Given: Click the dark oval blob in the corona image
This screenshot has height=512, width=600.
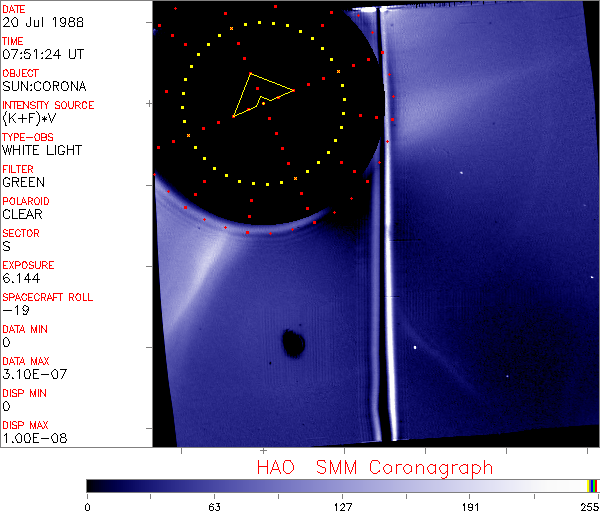Looking at the screenshot, I should pos(293,342).
